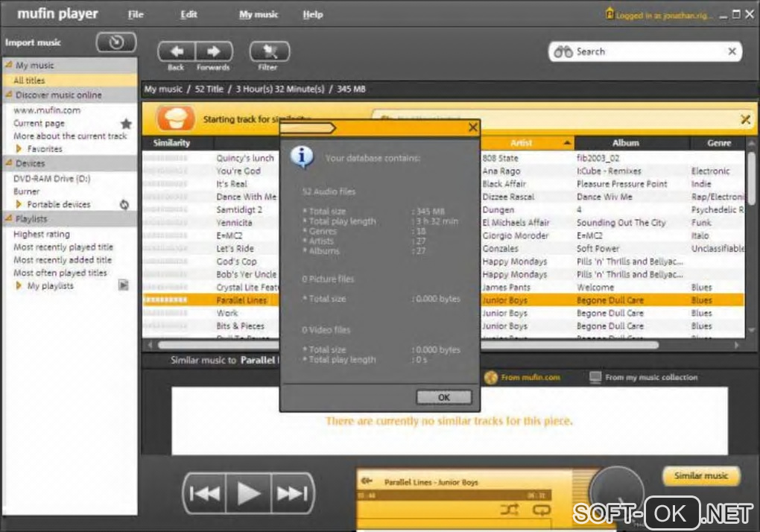The height and width of the screenshot is (532, 760).
Task: Select the Burner device
Action: (27, 191)
